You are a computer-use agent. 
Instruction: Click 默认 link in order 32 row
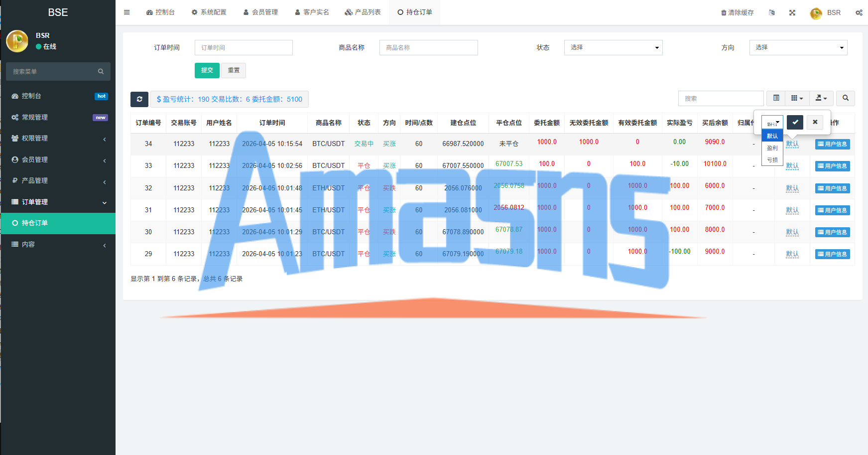click(x=792, y=188)
